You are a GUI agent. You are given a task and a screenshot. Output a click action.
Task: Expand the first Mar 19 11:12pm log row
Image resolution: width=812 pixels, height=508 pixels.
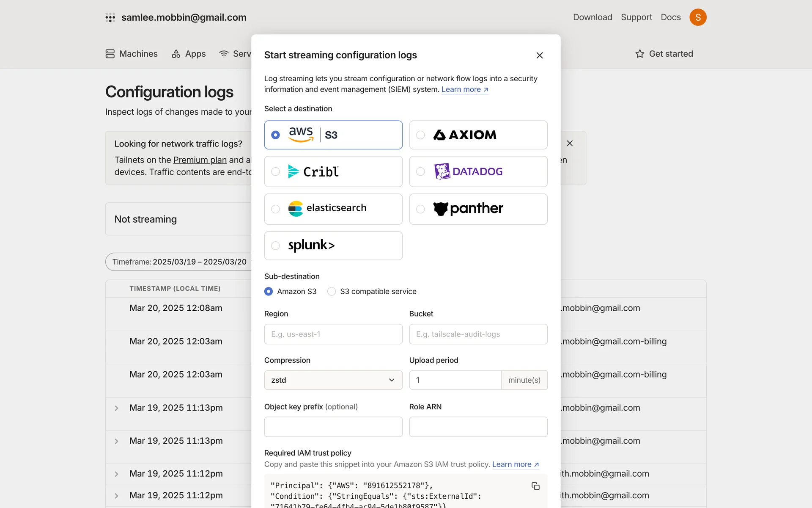click(116, 474)
